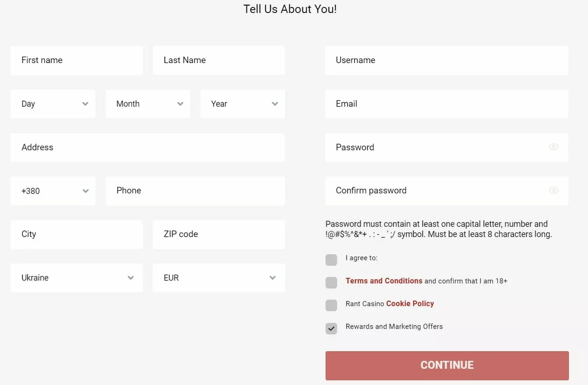Image resolution: width=588 pixels, height=385 pixels.
Task: Enable the Cookie Policy checkbox
Action: click(331, 305)
